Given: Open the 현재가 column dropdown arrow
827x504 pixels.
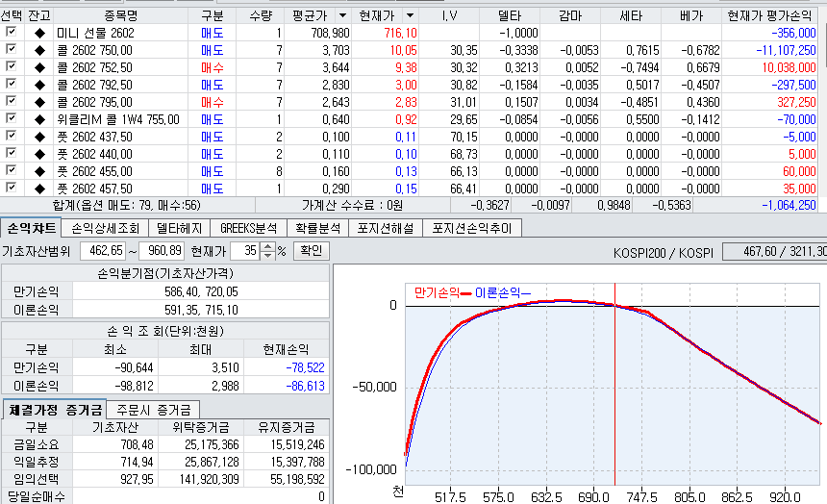Looking at the screenshot, I should [x=411, y=15].
